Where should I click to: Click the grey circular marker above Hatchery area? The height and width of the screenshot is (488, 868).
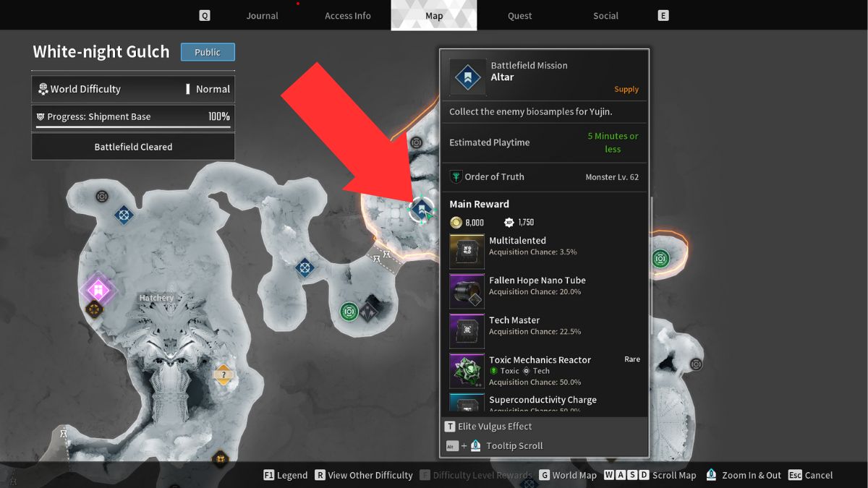[102, 196]
